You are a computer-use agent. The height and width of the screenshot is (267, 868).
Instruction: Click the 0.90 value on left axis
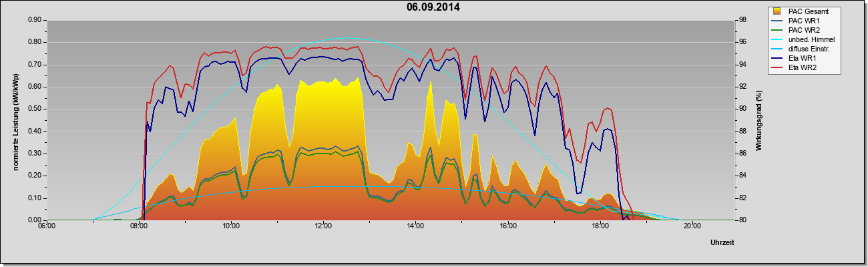[x=35, y=20]
